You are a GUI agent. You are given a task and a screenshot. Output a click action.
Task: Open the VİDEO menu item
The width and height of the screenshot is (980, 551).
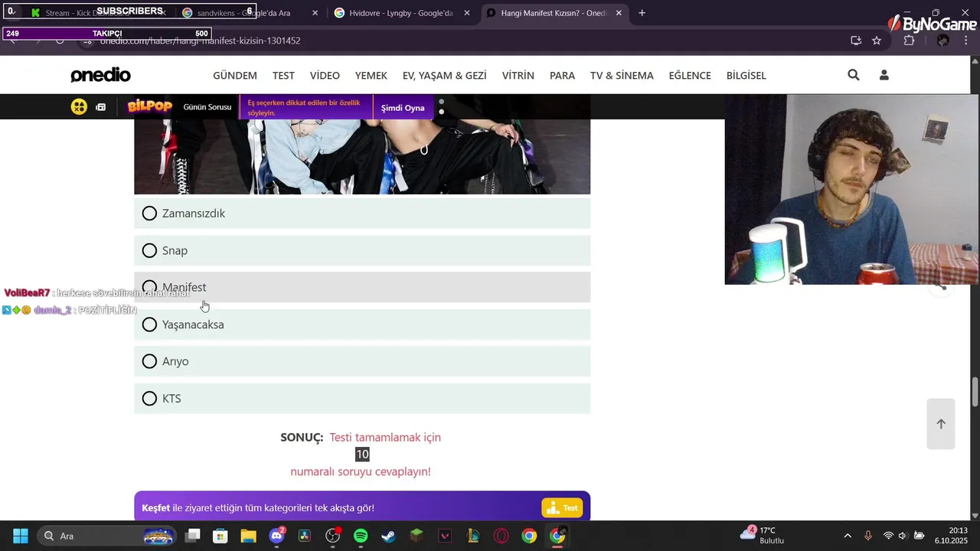[x=325, y=75]
